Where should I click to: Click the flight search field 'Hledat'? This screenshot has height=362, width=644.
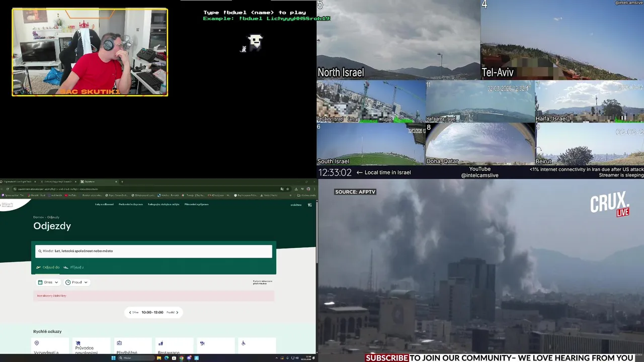[x=153, y=251]
